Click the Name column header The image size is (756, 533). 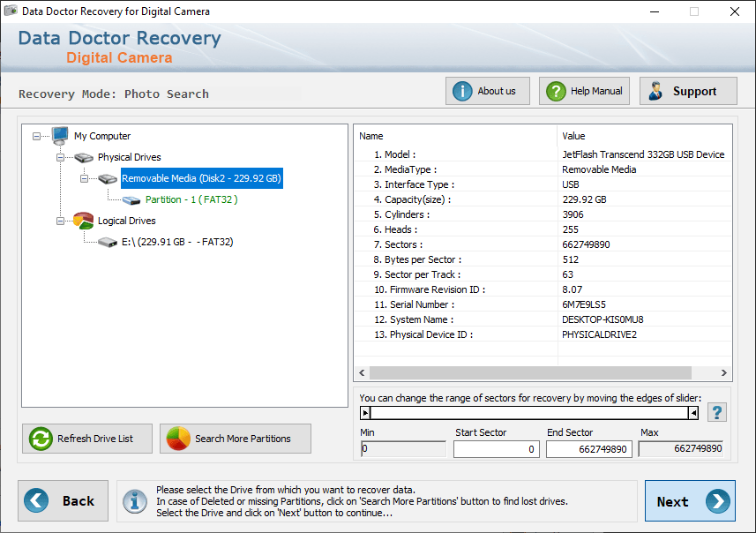(455, 136)
